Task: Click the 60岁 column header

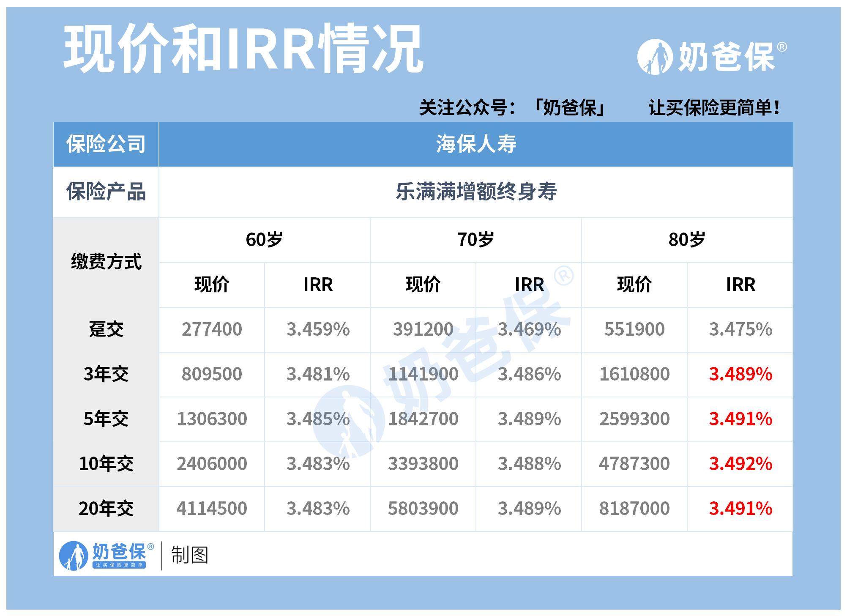Action: tap(264, 240)
